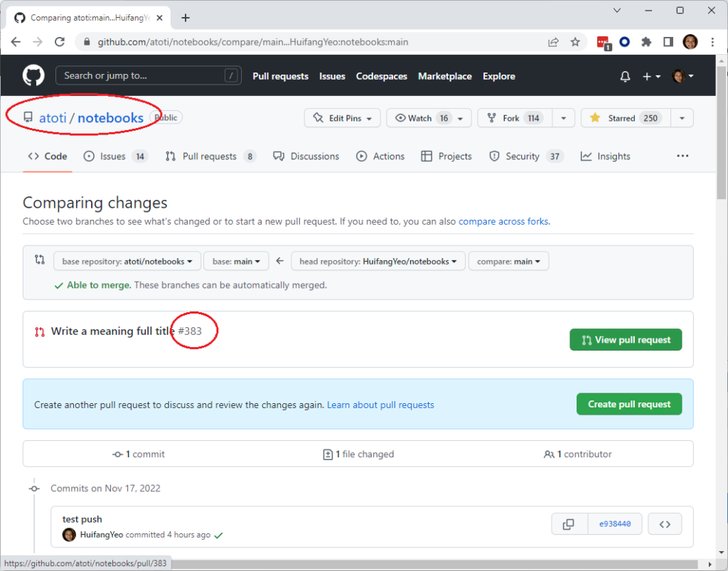Click the swap compare branches icon

40,260
